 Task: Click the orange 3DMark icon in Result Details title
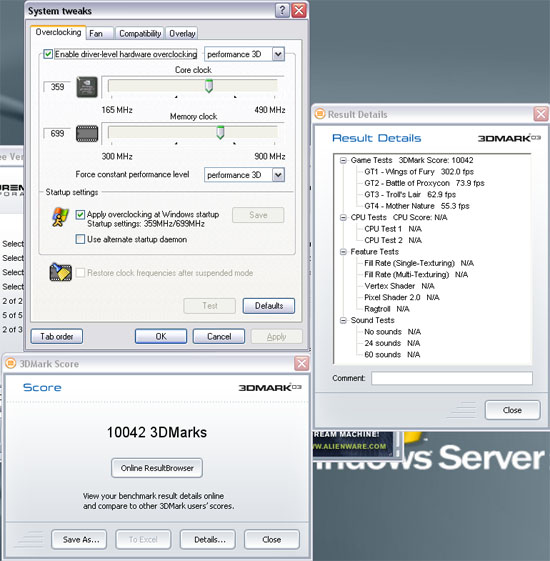pos(320,114)
